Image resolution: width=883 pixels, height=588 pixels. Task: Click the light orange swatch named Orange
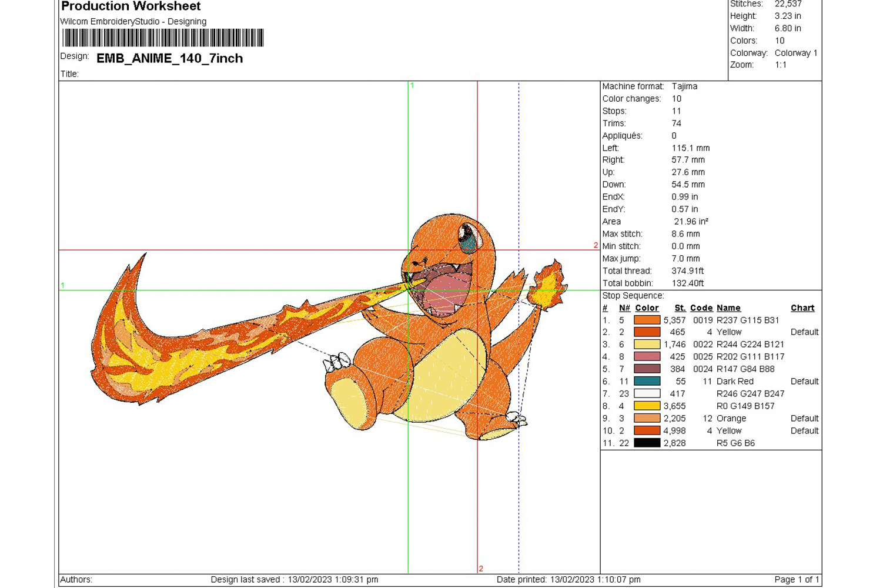pos(647,418)
